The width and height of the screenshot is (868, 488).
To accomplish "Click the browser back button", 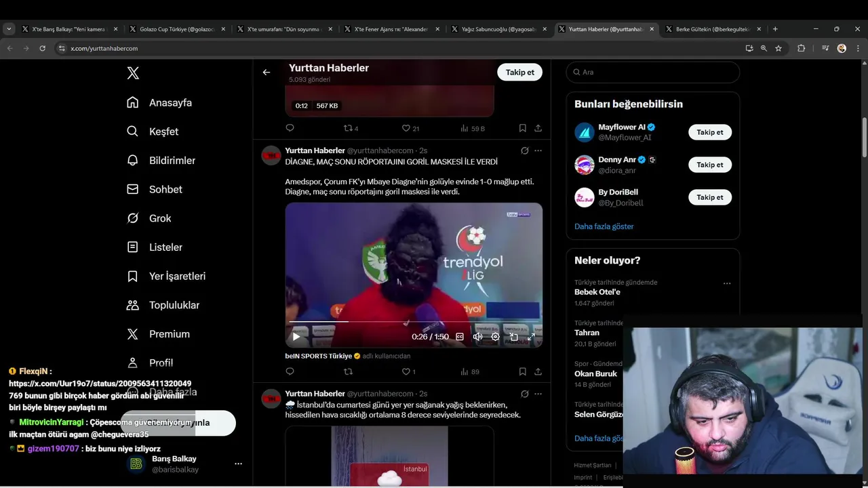I will tap(9, 48).
